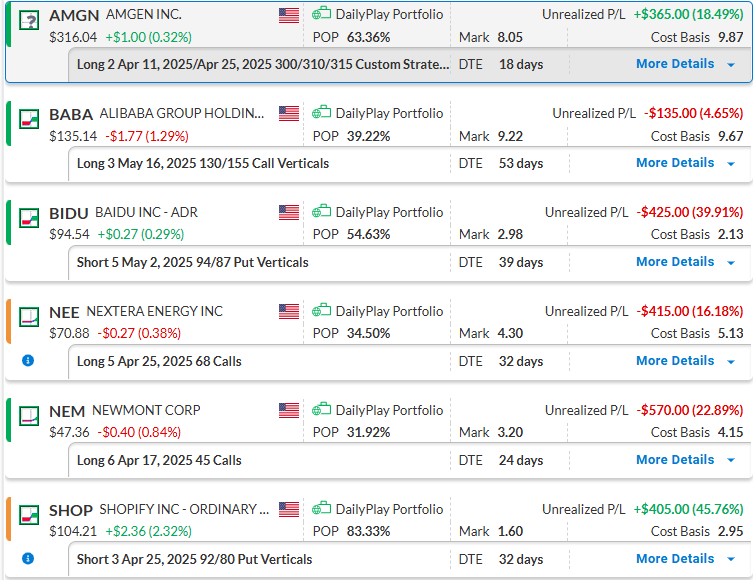Click the US flag next to ALIBABA
753x580 pixels.
[x=289, y=113]
